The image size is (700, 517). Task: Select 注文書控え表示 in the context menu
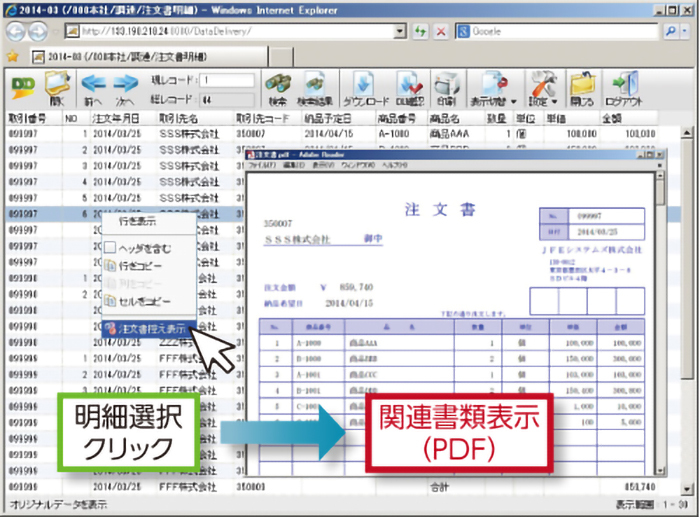click(149, 329)
